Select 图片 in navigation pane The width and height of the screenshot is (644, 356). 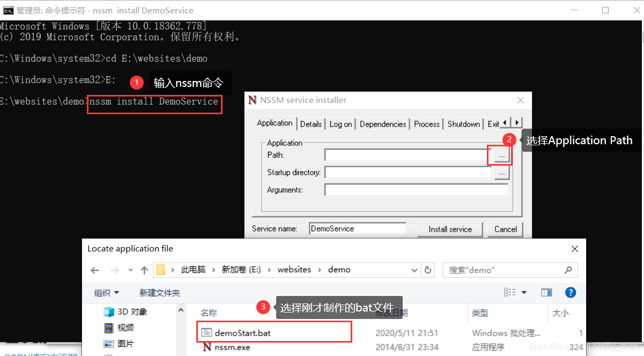119,344
